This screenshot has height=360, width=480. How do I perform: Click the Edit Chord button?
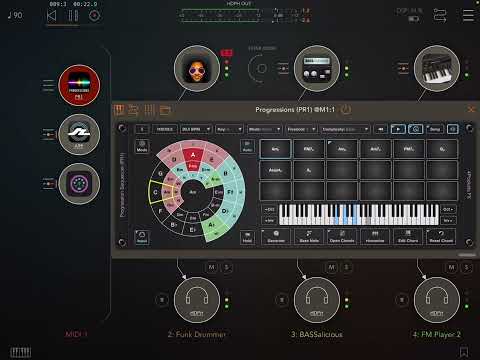[408, 237]
